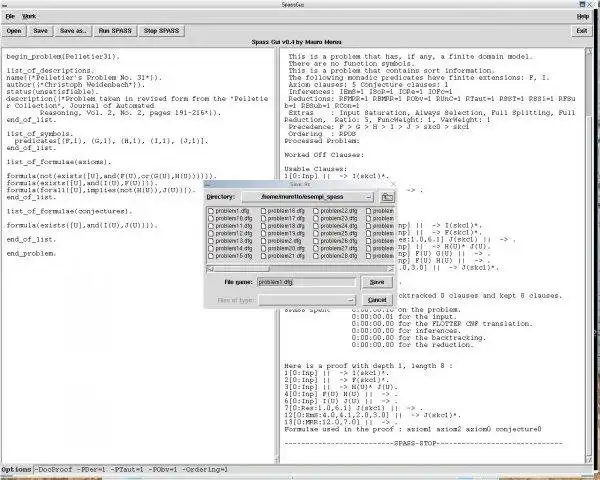Select the problem1.dfg file icon
Screen dimensions: 600x480
point(211,211)
